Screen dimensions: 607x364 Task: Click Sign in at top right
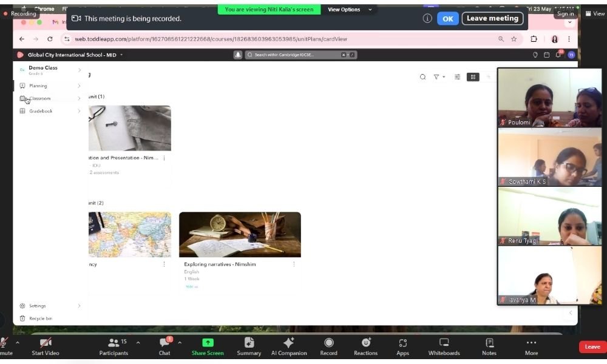pyautogui.click(x=565, y=13)
